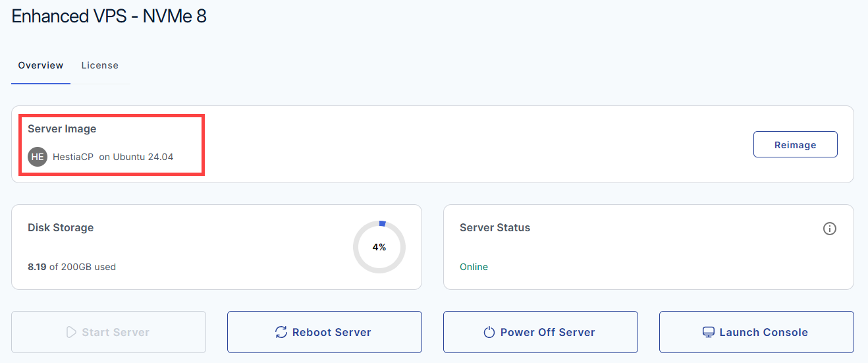The width and height of the screenshot is (868, 363).
Task: Click the HE HestiaCP avatar icon
Action: click(38, 157)
